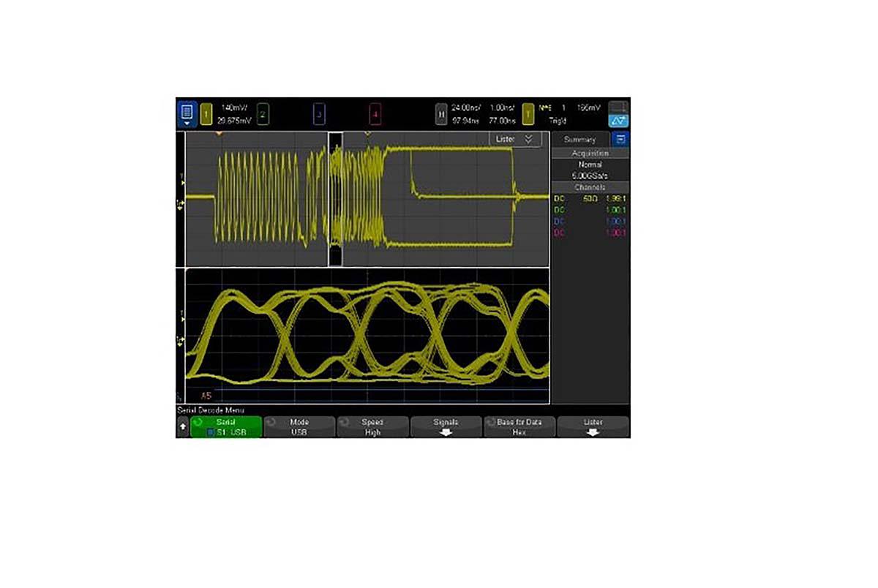Select channel 2 green badge
This screenshot has height=588, width=878.
pos(263,114)
